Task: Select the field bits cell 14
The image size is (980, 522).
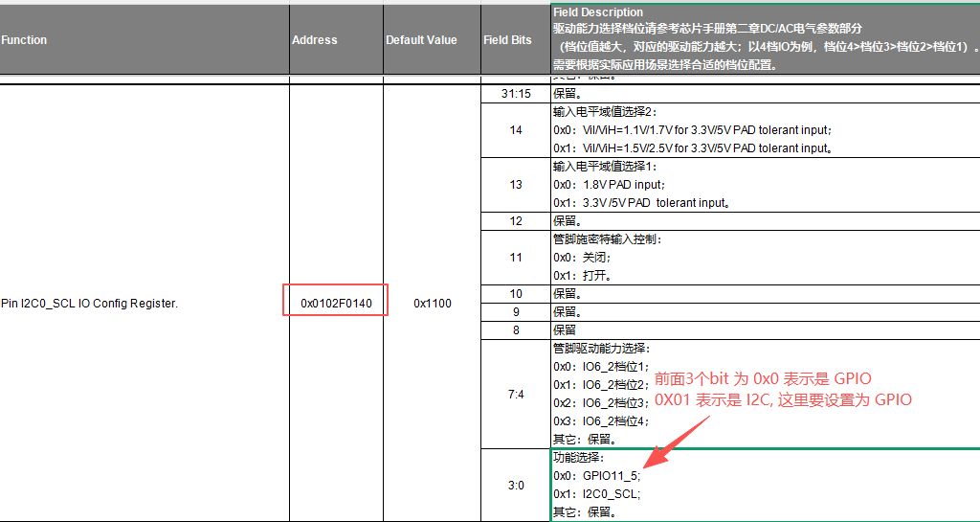Action: click(x=516, y=130)
